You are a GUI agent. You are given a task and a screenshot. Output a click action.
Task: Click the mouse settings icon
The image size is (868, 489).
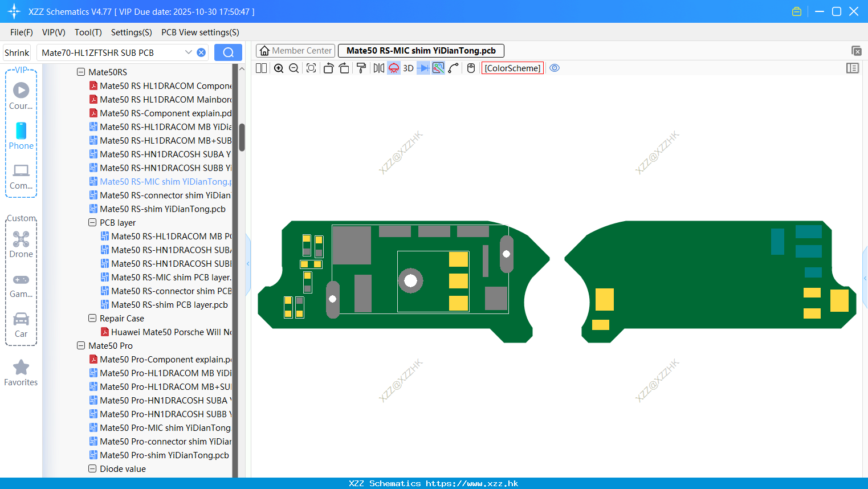tap(471, 68)
